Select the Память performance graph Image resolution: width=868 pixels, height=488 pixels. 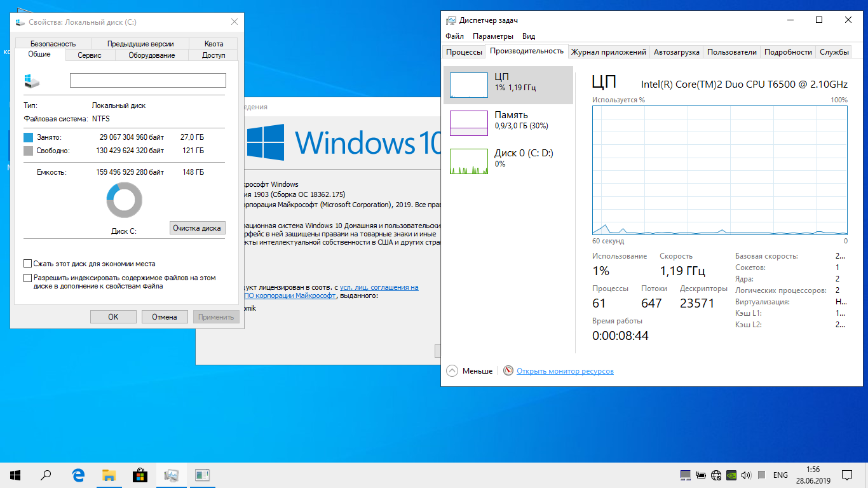click(x=508, y=123)
